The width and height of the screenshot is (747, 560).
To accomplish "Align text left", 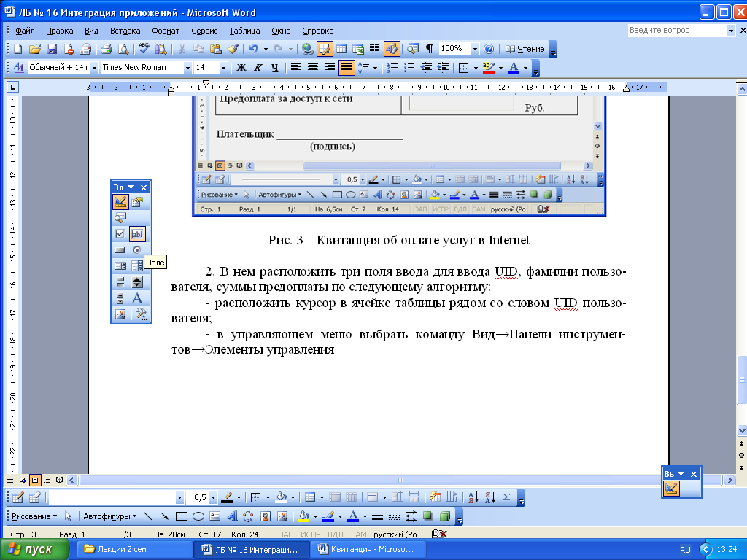I will (x=296, y=68).
